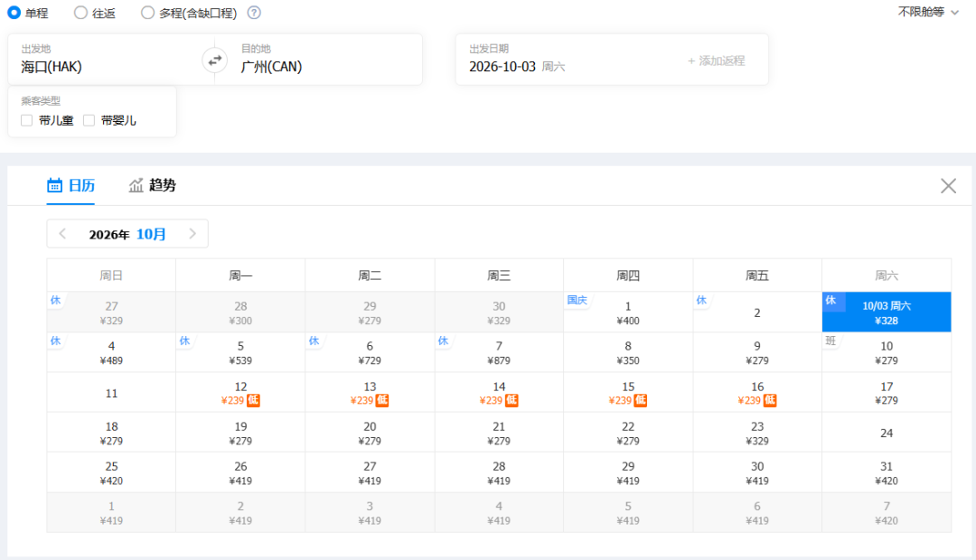Image resolution: width=976 pixels, height=560 pixels.
Task: Choose October 9 priced ¥279
Action: tap(757, 352)
